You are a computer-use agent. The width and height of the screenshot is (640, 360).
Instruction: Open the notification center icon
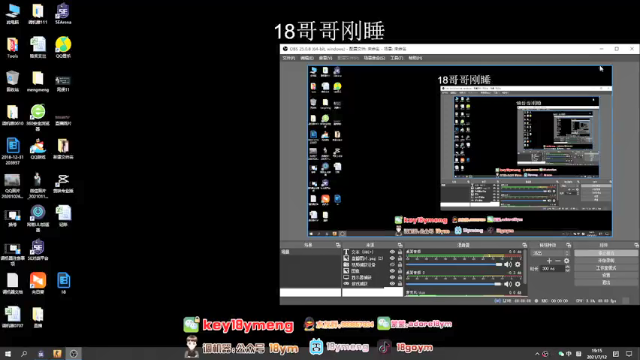click(629, 353)
